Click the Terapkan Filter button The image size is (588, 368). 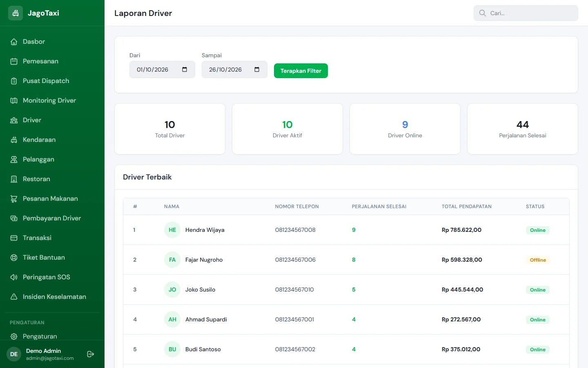coord(301,71)
